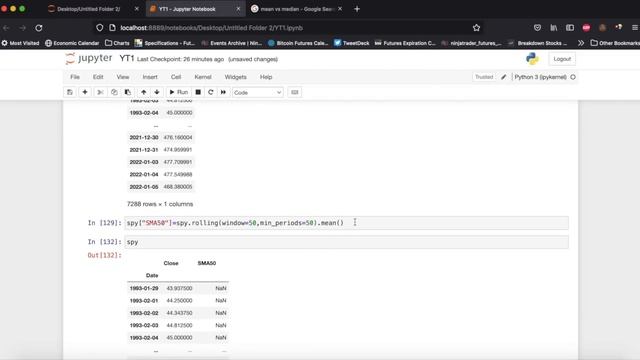640x360 pixels.
Task: Open Charts bookmark folder
Action: coord(117,43)
